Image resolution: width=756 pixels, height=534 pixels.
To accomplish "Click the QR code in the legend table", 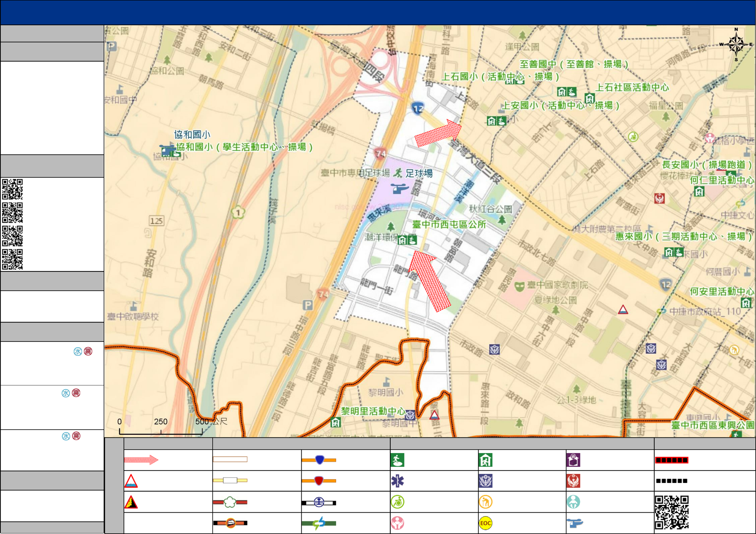I will click(x=671, y=512).
